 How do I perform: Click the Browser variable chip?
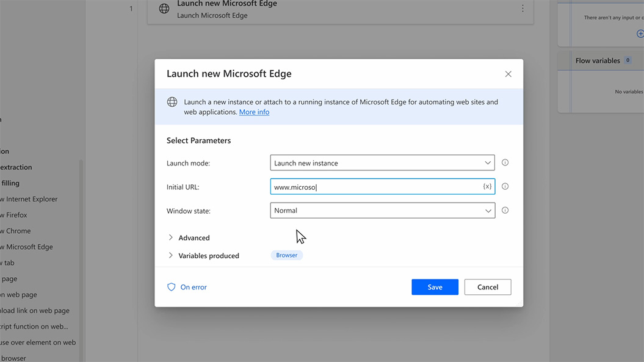pyautogui.click(x=287, y=255)
